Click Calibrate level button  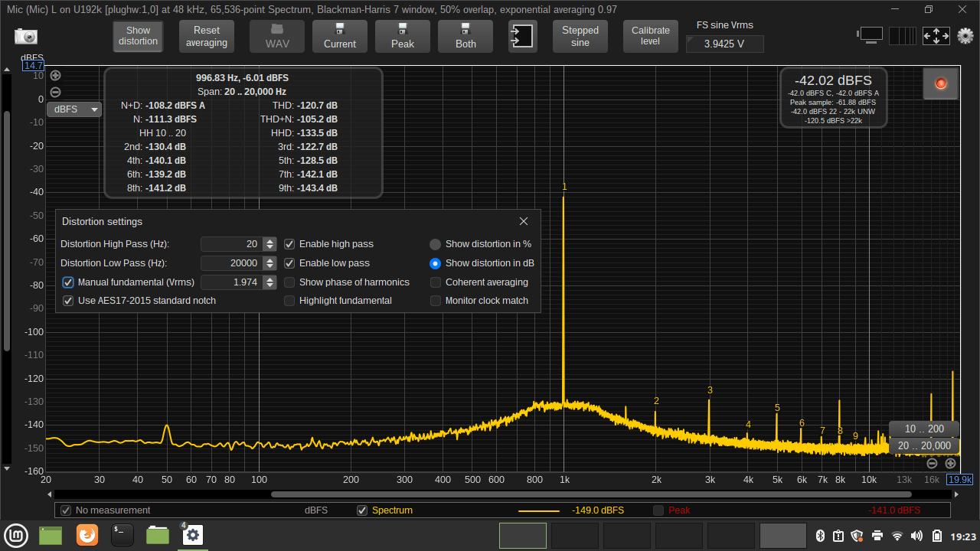651,36
